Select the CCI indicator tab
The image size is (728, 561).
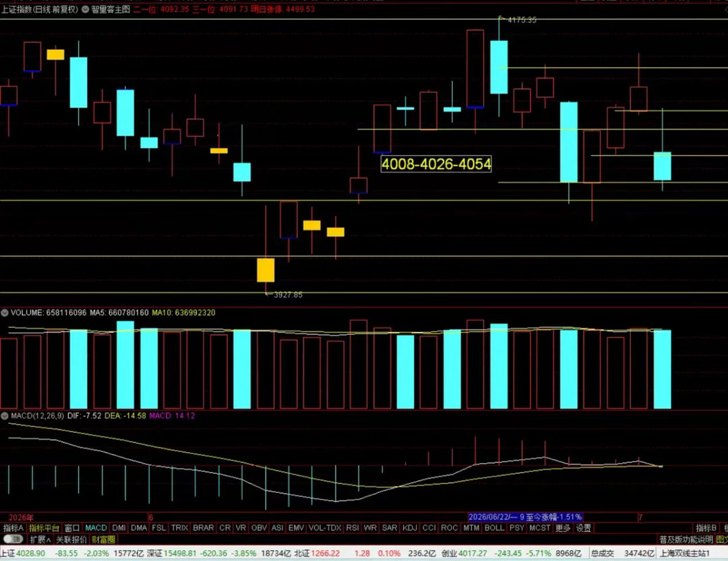tap(429, 528)
